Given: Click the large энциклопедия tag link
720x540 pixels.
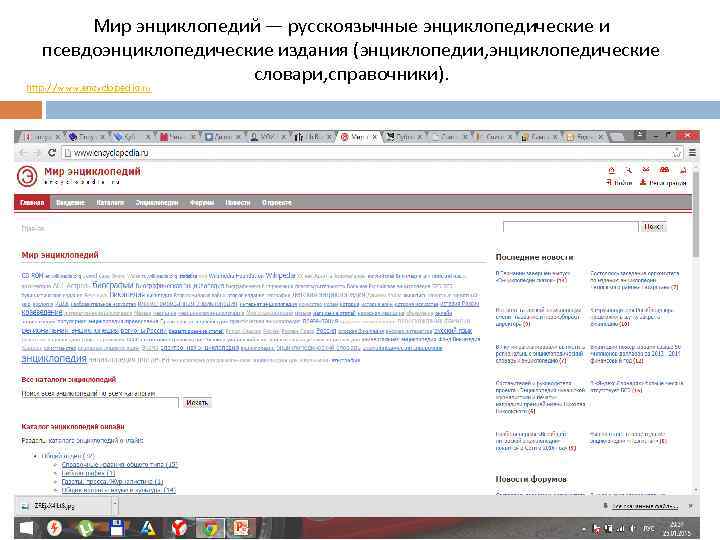Looking at the screenshot, I should 54,359.
